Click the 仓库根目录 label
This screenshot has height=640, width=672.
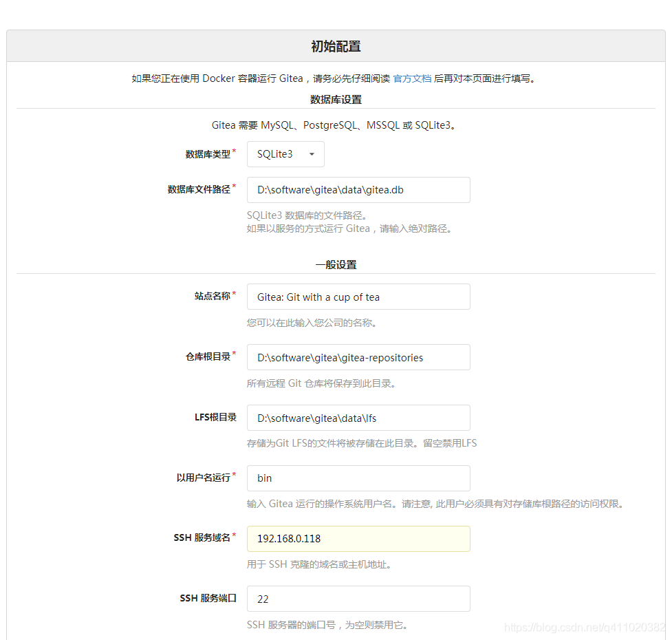pyautogui.click(x=208, y=356)
